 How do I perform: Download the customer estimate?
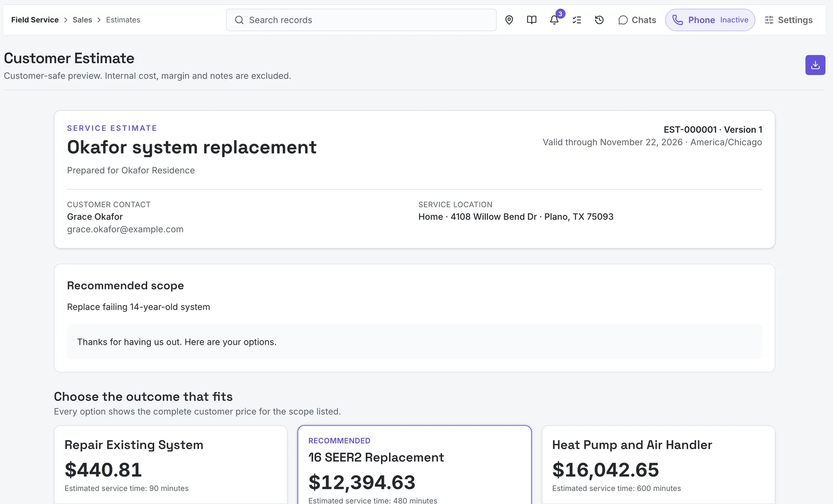click(x=815, y=65)
